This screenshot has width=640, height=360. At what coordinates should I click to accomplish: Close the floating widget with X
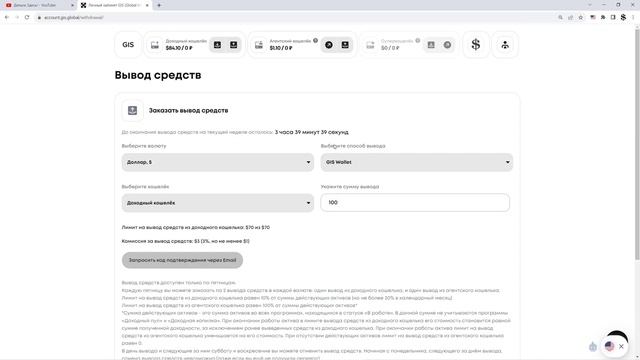[x=621, y=347]
